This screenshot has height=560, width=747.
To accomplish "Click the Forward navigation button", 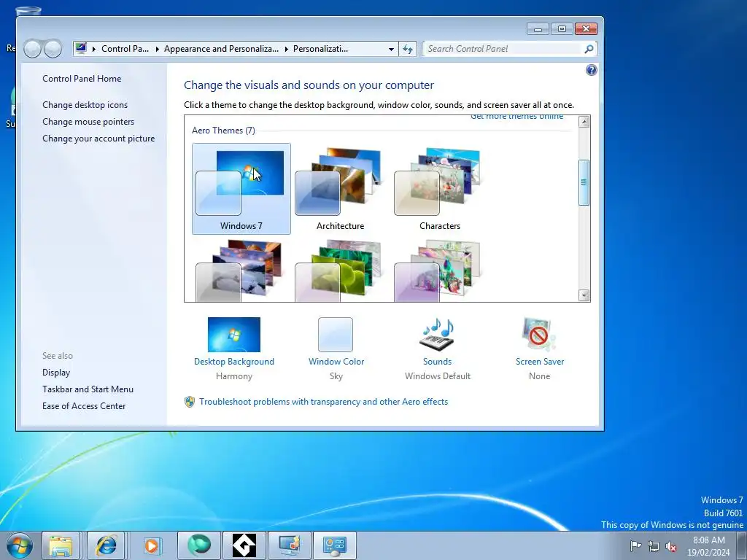I will pyautogui.click(x=53, y=49).
